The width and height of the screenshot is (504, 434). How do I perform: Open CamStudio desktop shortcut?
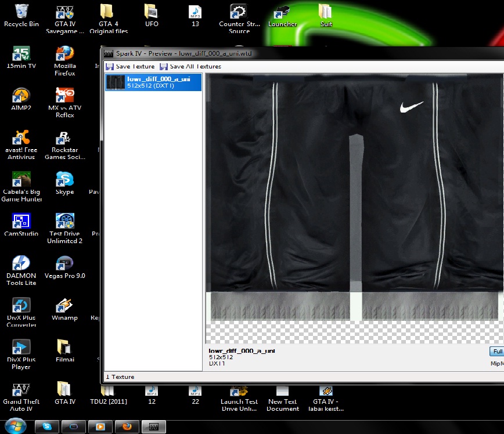21,225
